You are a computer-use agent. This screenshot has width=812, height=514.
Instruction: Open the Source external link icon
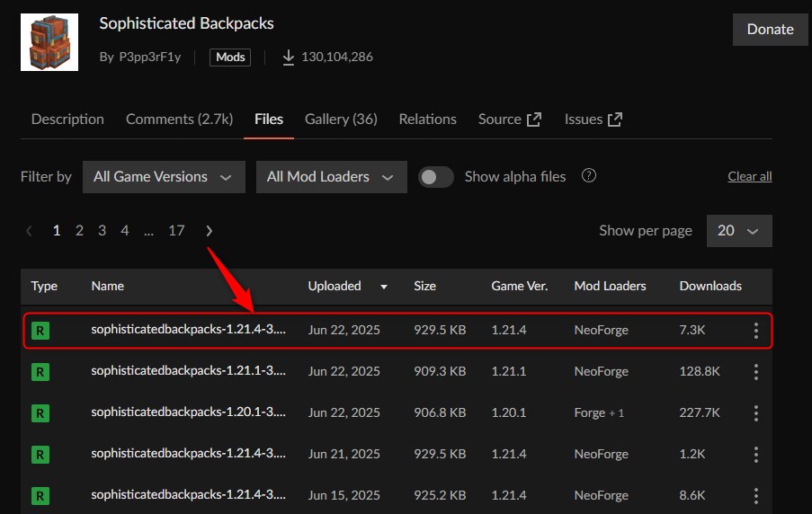click(x=534, y=120)
